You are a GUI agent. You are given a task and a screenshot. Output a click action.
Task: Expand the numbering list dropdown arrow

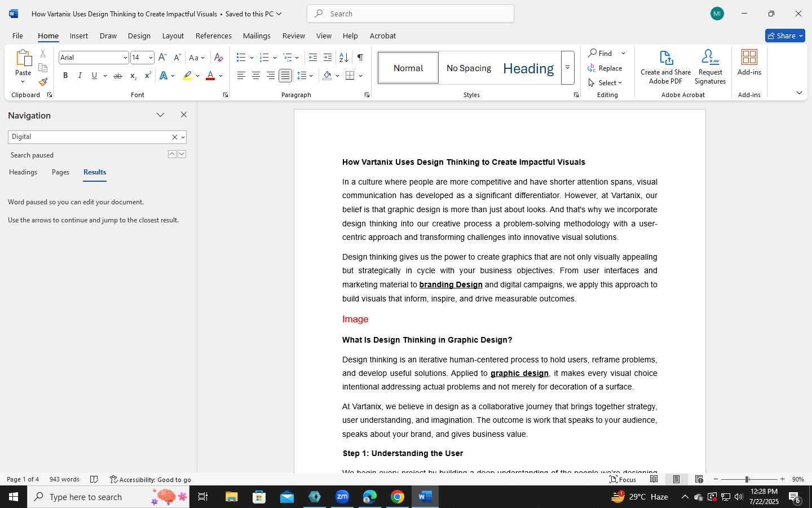[275, 58]
